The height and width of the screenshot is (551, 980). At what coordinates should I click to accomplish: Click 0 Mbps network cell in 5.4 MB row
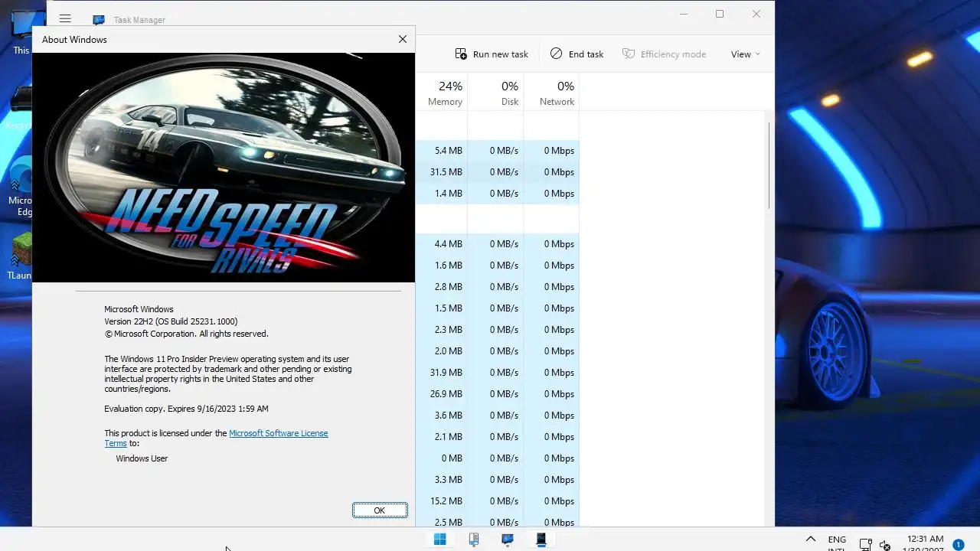[x=551, y=151]
